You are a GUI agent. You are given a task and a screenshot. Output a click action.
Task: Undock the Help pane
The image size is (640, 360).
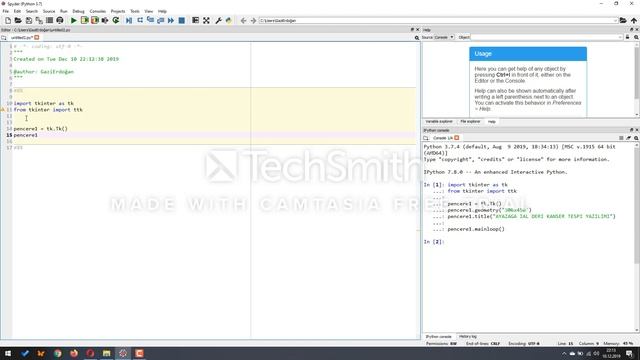pyautogui.click(x=631, y=30)
